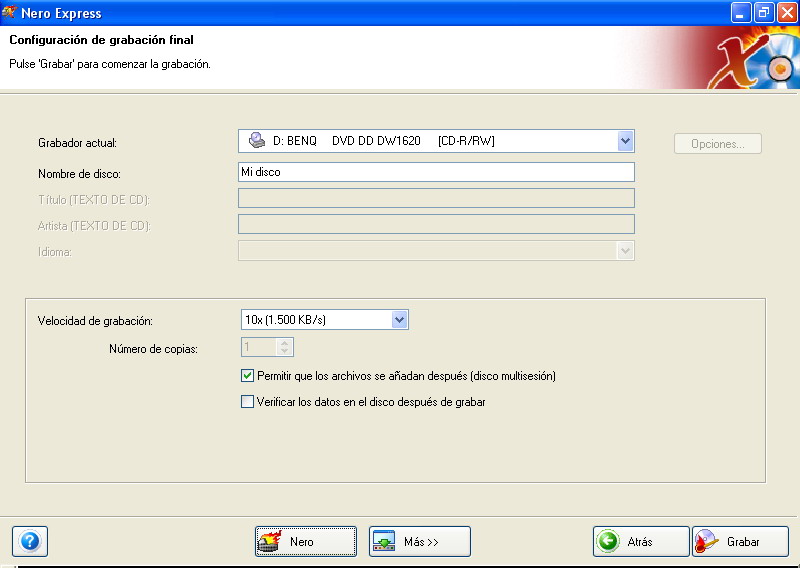Image resolution: width=800 pixels, height=568 pixels.
Task: Click the 'Configuración de grabación final' heading
Action: coord(102,40)
